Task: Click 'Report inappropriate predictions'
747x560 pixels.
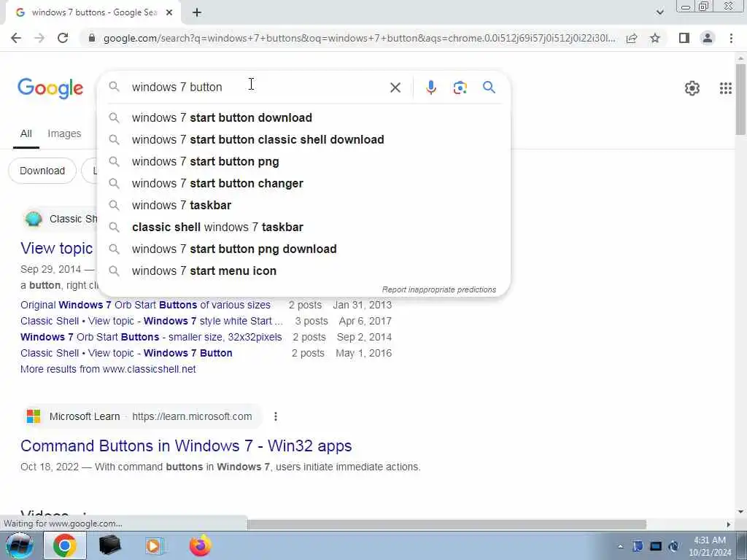Action: pos(438,289)
